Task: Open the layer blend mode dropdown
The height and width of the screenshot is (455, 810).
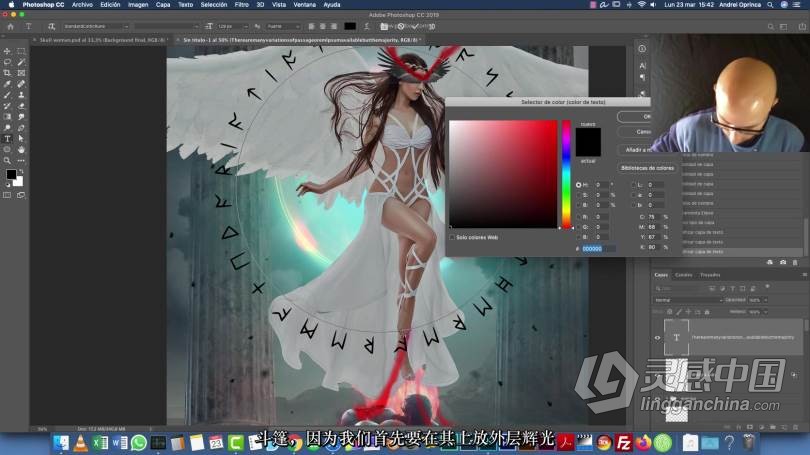Action: pos(688,300)
